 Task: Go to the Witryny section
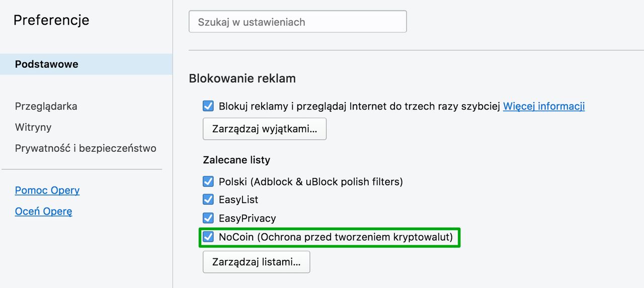pyautogui.click(x=33, y=128)
